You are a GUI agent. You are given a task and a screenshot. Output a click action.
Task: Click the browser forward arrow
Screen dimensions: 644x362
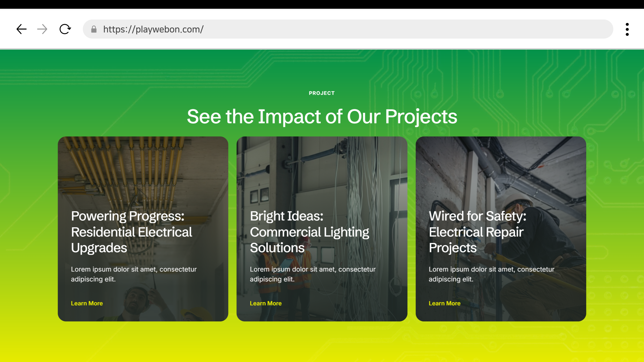42,29
